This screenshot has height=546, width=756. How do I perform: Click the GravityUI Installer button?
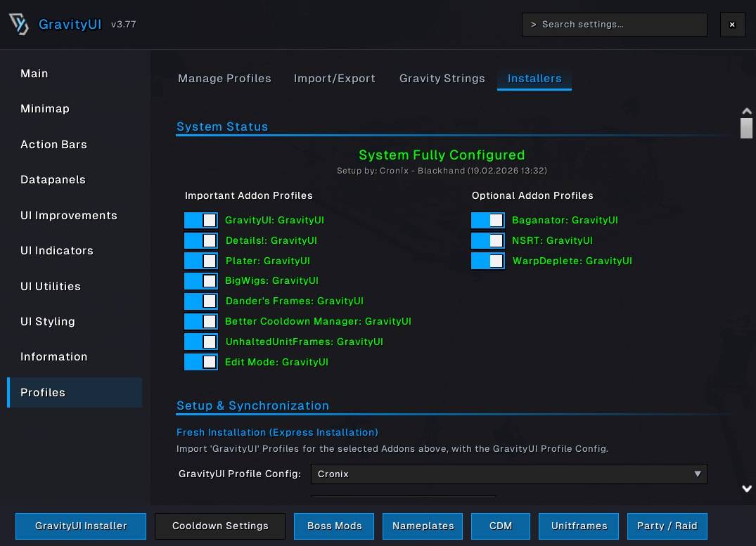[81, 526]
